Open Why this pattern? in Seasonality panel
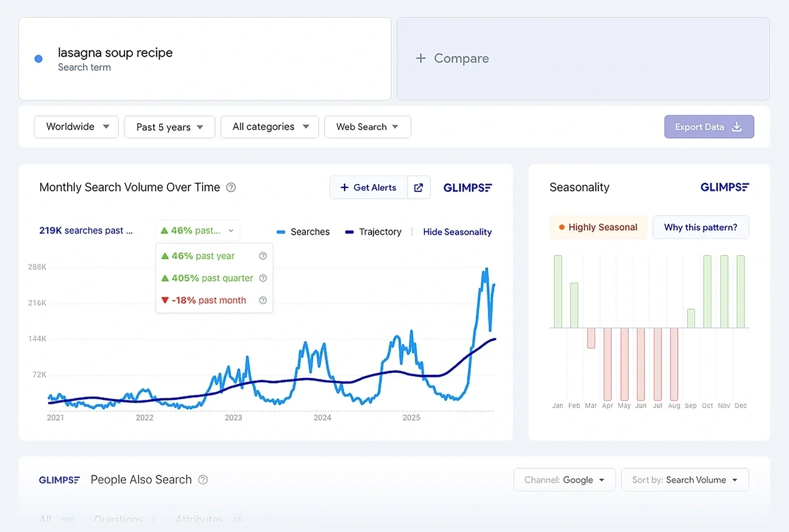Screen dimensions: 789x532 [700, 227]
